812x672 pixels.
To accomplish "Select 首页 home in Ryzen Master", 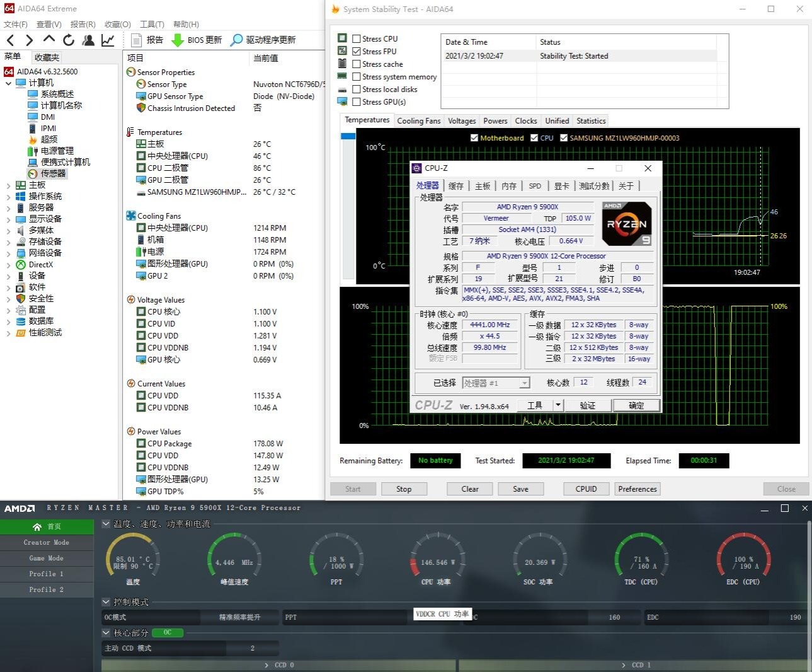I will pos(47,526).
